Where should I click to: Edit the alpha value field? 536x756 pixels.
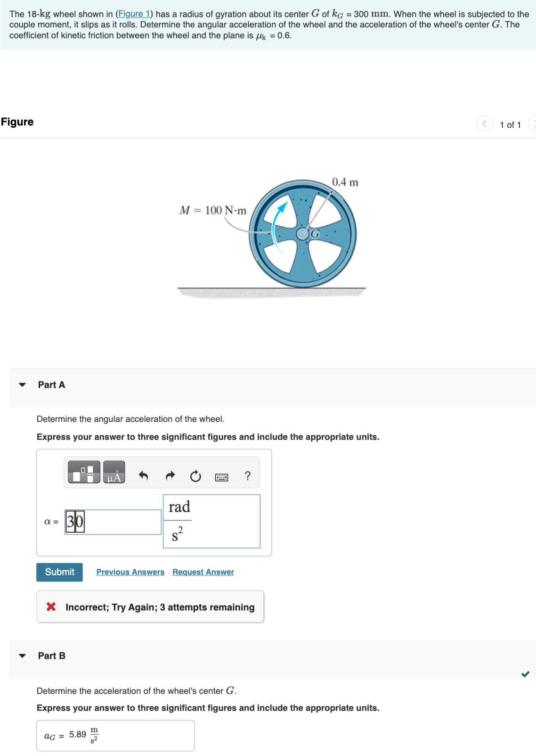click(x=113, y=522)
